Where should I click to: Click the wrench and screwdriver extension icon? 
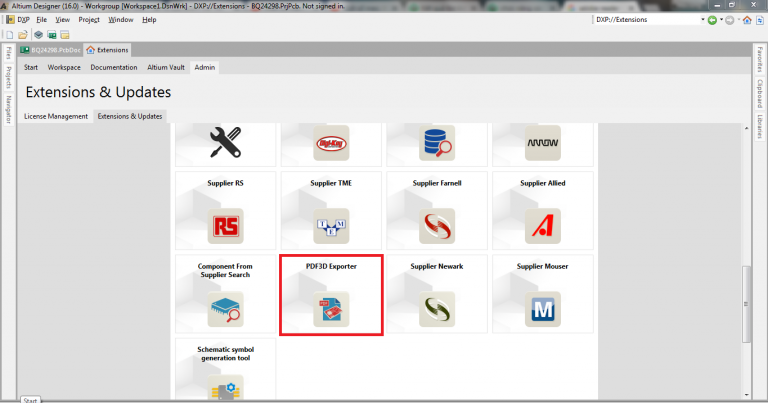[225, 142]
